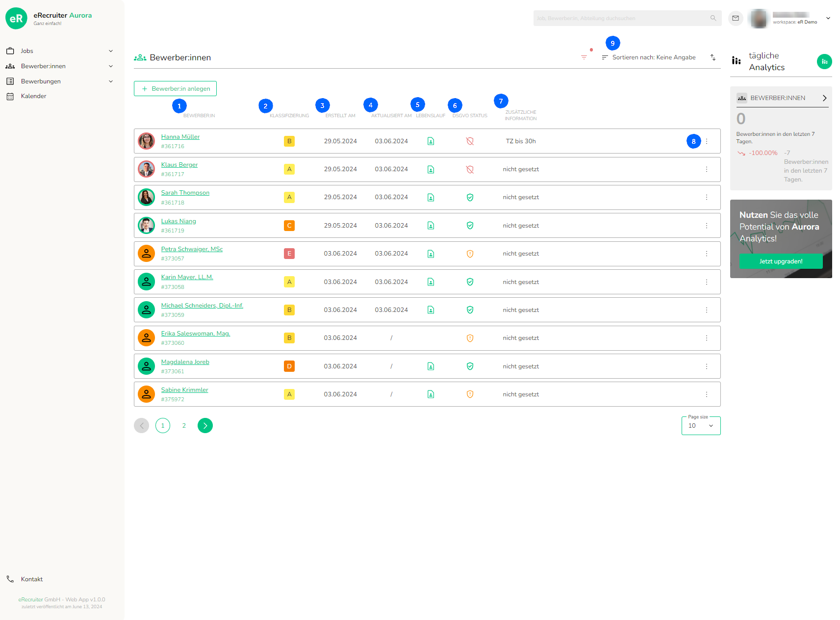Go to page 2
Viewport: 840px width, 620px height.
click(184, 426)
